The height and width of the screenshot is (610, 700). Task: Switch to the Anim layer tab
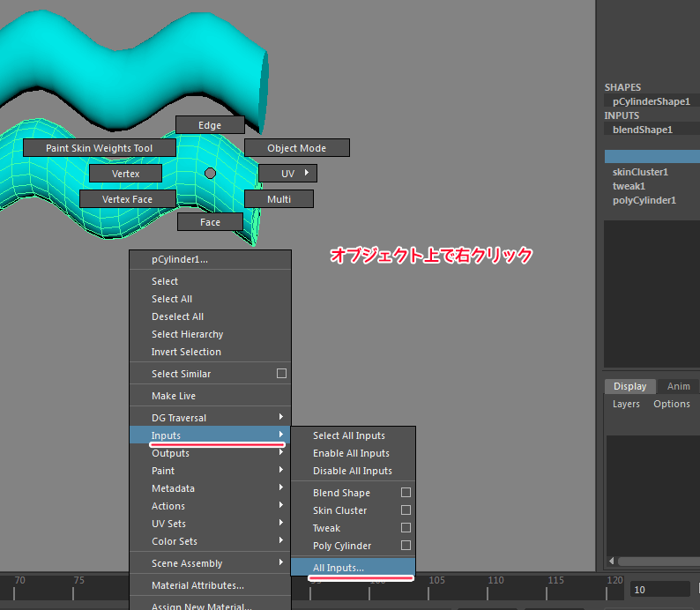pyautogui.click(x=678, y=386)
